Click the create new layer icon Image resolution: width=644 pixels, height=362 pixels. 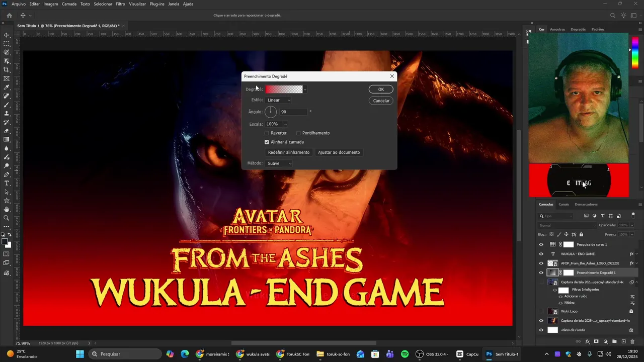[x=623, y=341]
